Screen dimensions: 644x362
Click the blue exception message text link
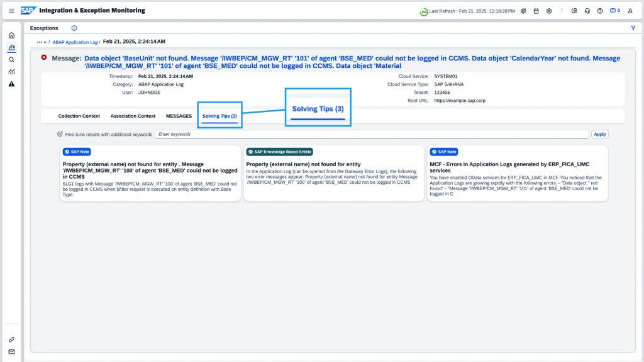[x=352, y=62]
